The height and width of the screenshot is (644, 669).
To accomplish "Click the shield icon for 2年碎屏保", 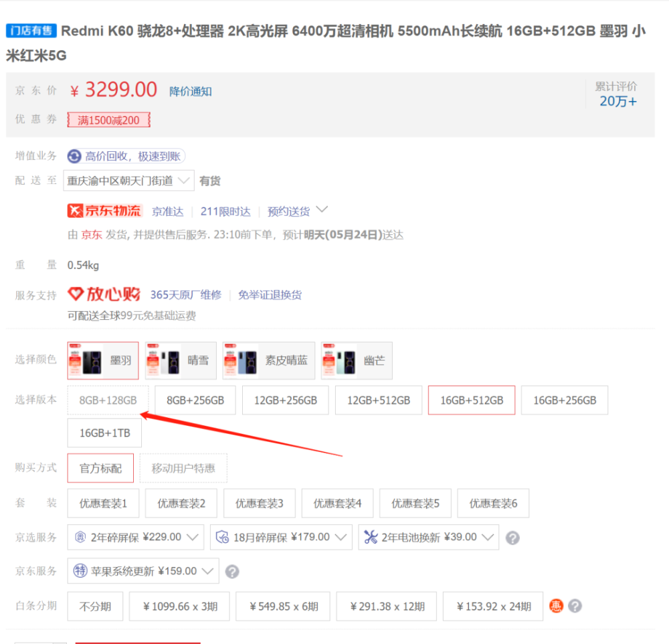I will tap(80, 537).
